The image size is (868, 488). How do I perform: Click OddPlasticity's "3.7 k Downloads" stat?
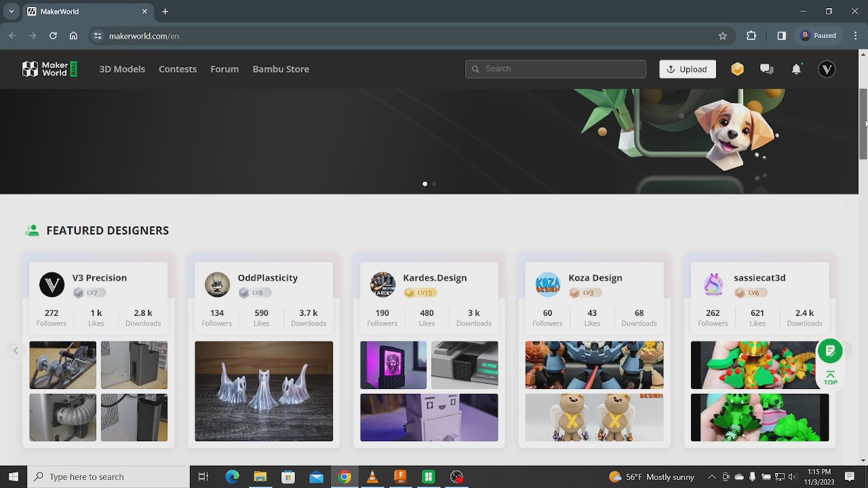point(309,318)
